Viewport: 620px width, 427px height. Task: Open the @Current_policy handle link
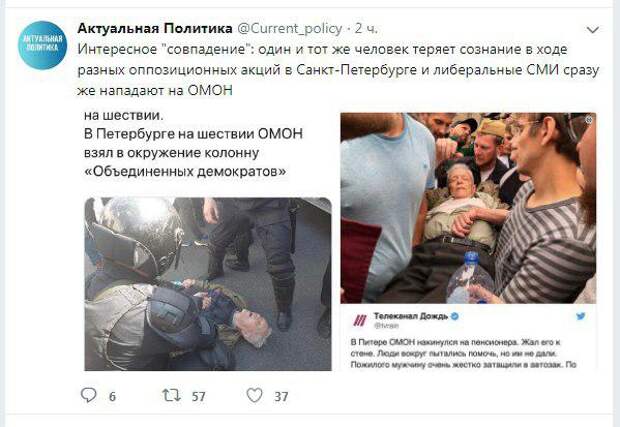[x=289, y=29]
